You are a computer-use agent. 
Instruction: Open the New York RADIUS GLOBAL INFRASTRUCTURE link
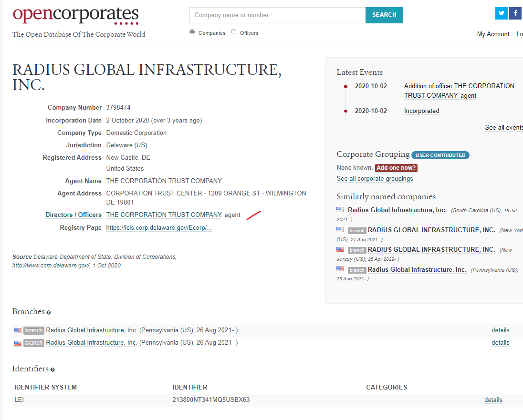click(x=431, y=230)
